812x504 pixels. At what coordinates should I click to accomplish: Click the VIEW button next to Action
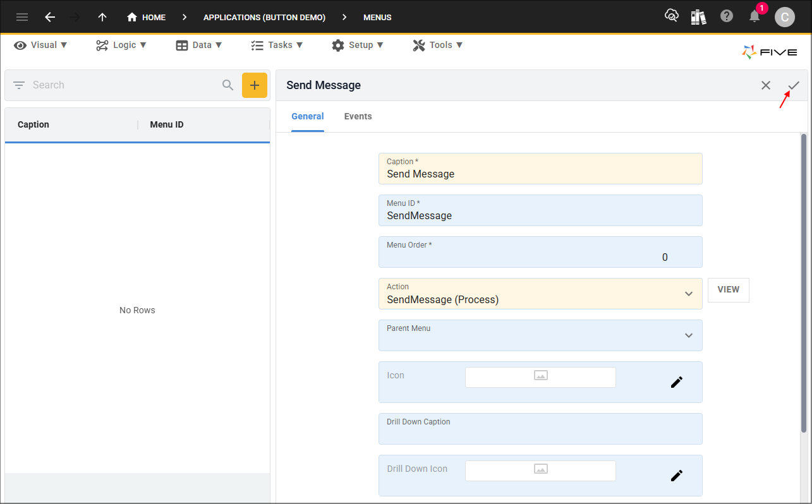point(729,290)
